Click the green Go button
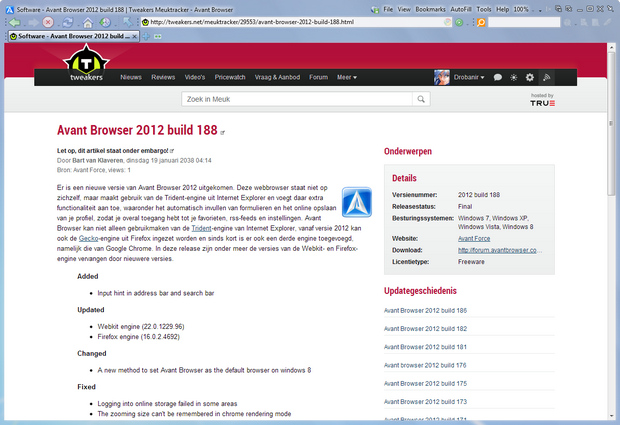This screenshot has width=620, height=425. pyautogui.click(x=459, y=22)
